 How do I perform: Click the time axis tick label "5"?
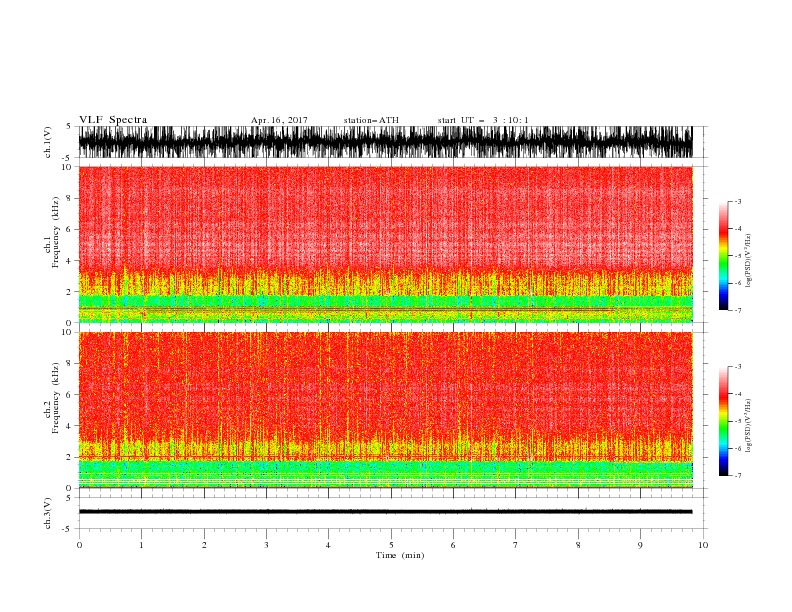(x=391, y=545)
